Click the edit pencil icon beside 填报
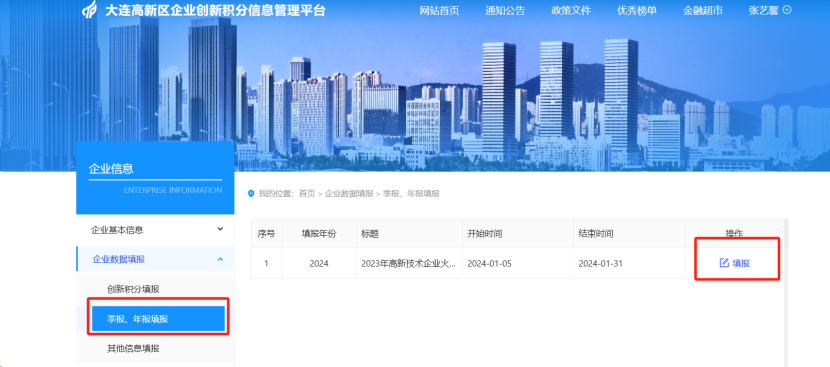The width and height of the screenshot is (830, 367). (x=724, y=263)
